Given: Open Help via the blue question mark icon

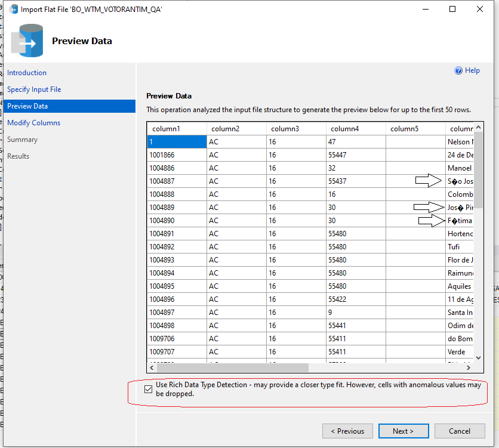Looking at the screenshot, I should coord(458,70).
